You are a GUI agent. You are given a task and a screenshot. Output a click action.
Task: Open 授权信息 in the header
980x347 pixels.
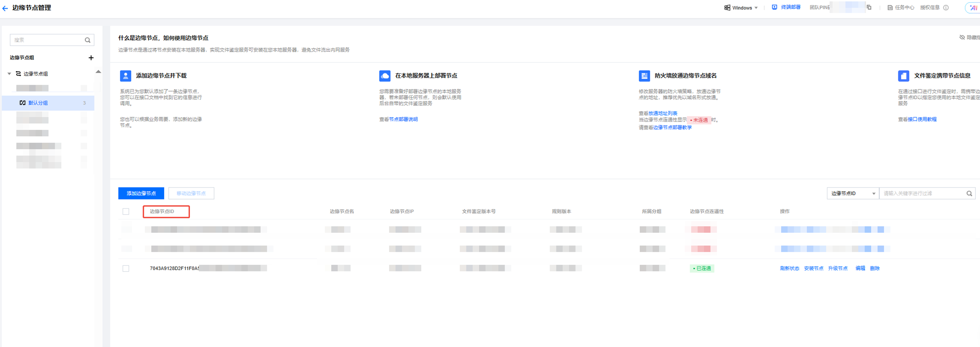pos(930,7)
